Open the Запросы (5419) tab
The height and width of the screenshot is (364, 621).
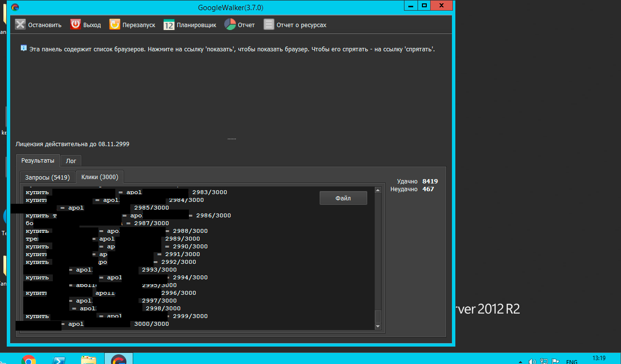pos(47,178)
